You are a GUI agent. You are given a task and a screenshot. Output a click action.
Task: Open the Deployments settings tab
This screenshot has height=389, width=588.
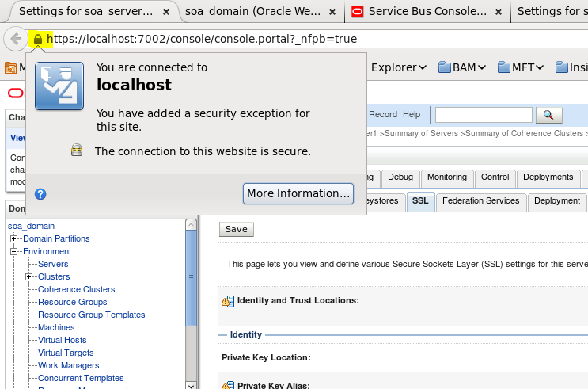[548, 177]
